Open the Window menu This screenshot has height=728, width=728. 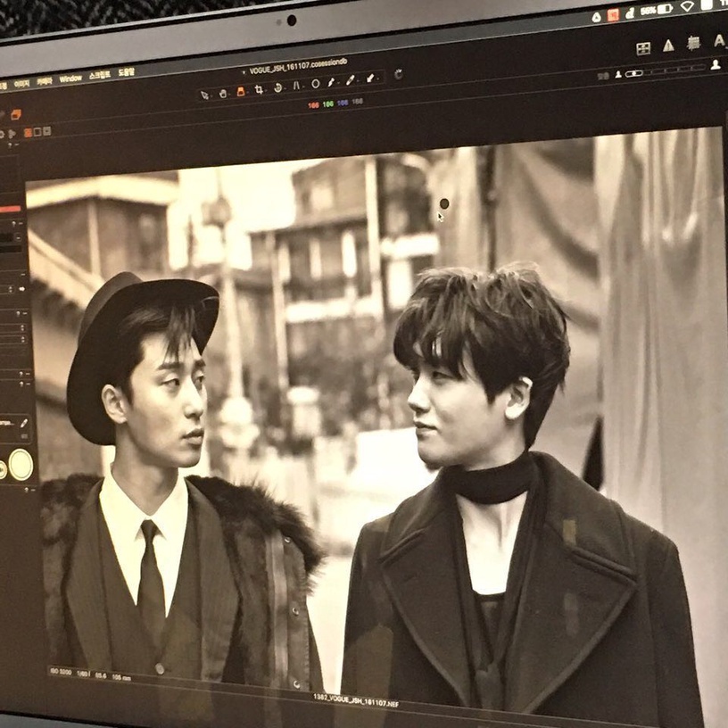[x=70, y=79]
